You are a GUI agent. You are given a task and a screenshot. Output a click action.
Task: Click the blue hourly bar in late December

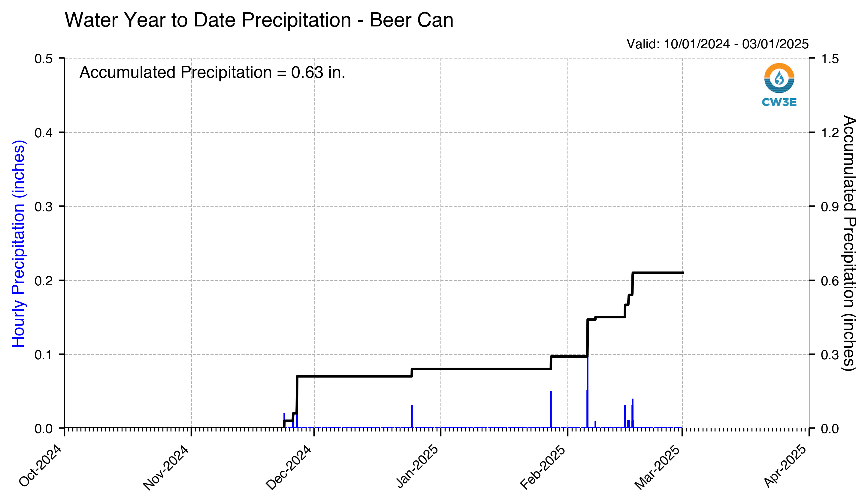pos(412,416)
